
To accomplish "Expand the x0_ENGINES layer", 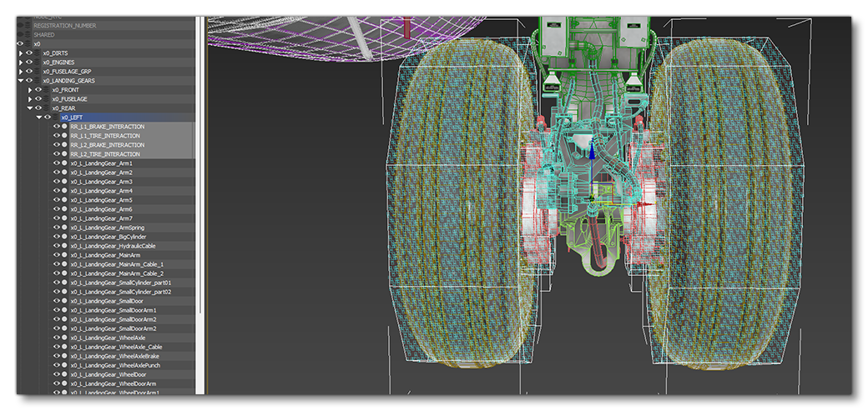I will (x=21, y=63).
